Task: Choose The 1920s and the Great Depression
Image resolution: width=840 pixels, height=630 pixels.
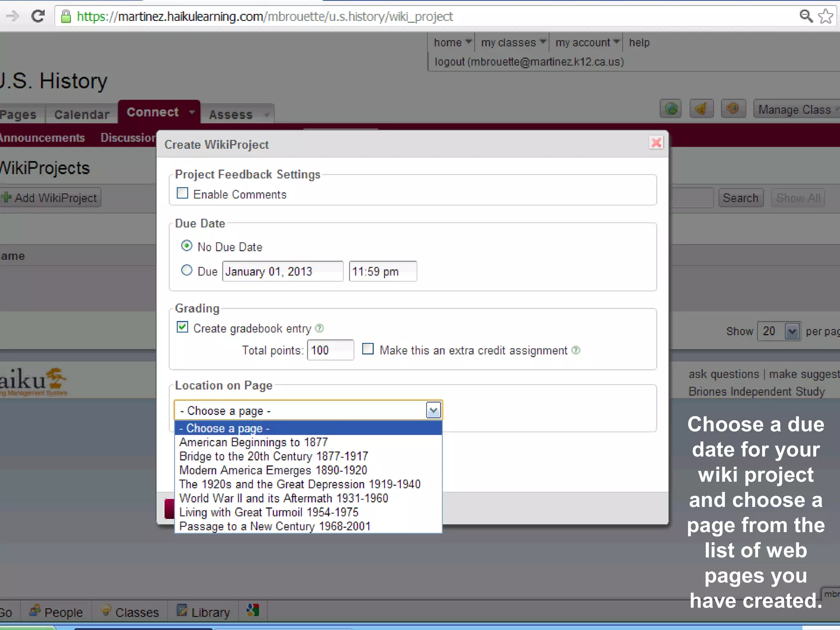Action: tap(308, 484)
